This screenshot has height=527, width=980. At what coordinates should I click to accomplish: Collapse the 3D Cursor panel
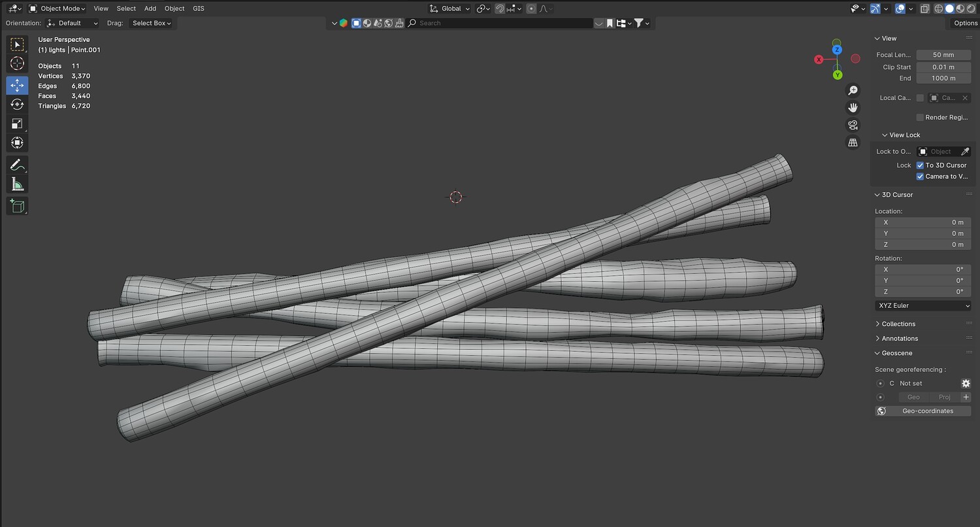coord(897,195)
